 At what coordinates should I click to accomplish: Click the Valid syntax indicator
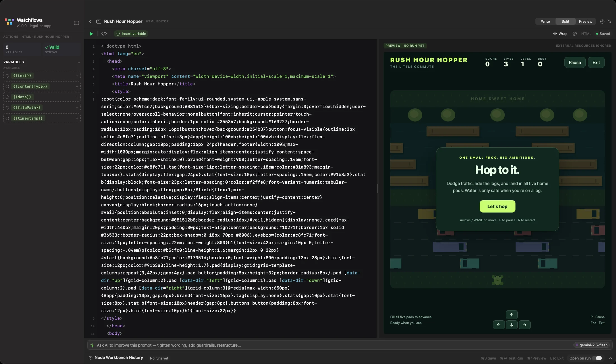(x=62, y=49)
